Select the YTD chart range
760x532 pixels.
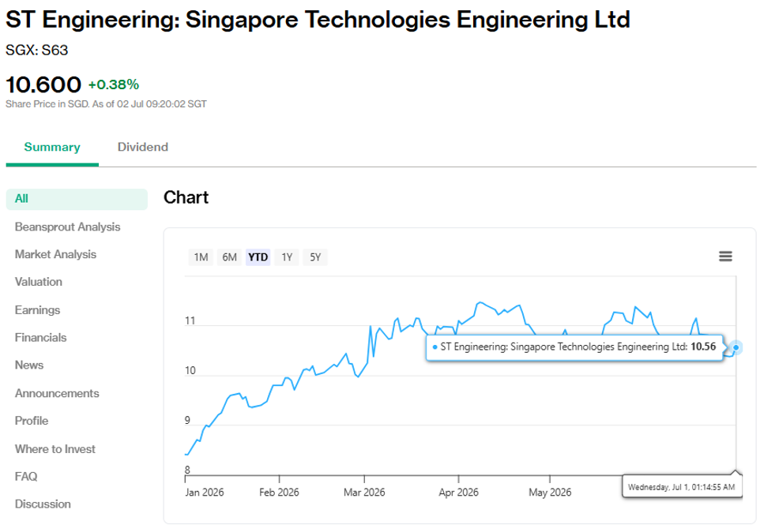[258, 257]
